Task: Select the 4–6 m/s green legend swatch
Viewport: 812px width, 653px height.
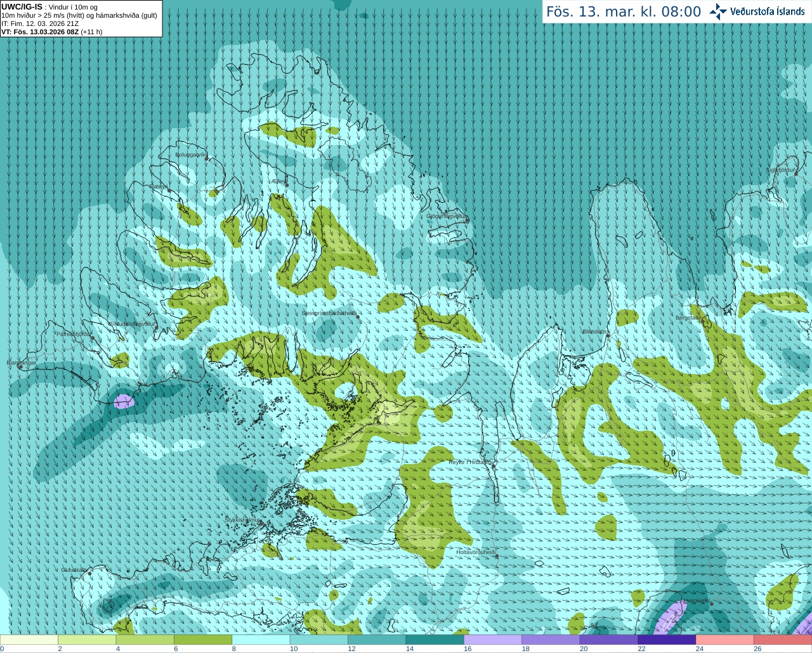Action: 145,640
